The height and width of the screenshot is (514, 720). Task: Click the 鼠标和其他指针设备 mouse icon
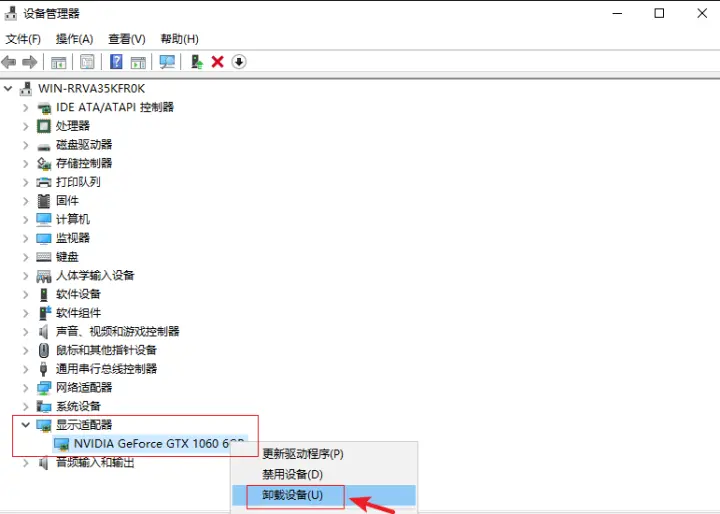44,350
